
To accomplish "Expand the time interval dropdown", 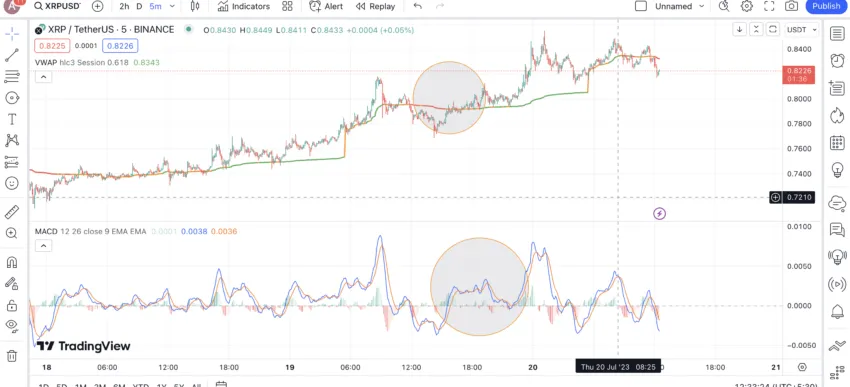I will click(172, 7).
